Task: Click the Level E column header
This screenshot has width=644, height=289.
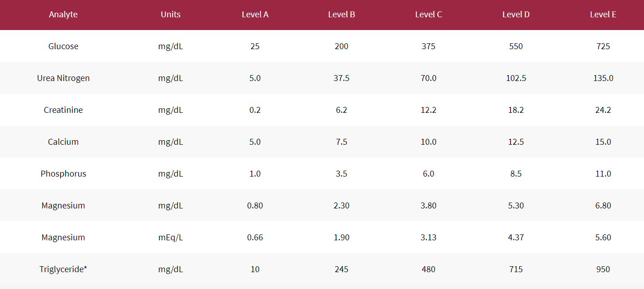Action: 603,15
